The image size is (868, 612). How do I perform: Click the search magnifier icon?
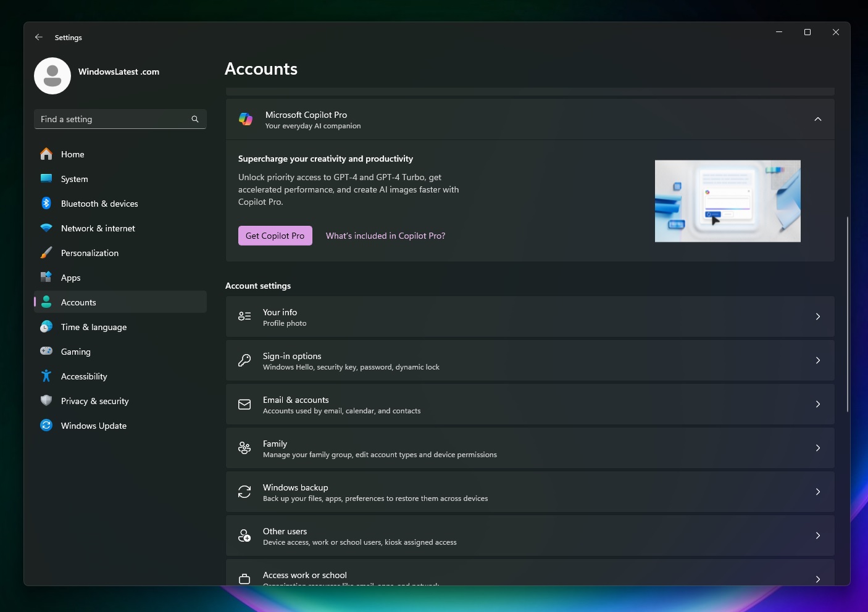195,119
